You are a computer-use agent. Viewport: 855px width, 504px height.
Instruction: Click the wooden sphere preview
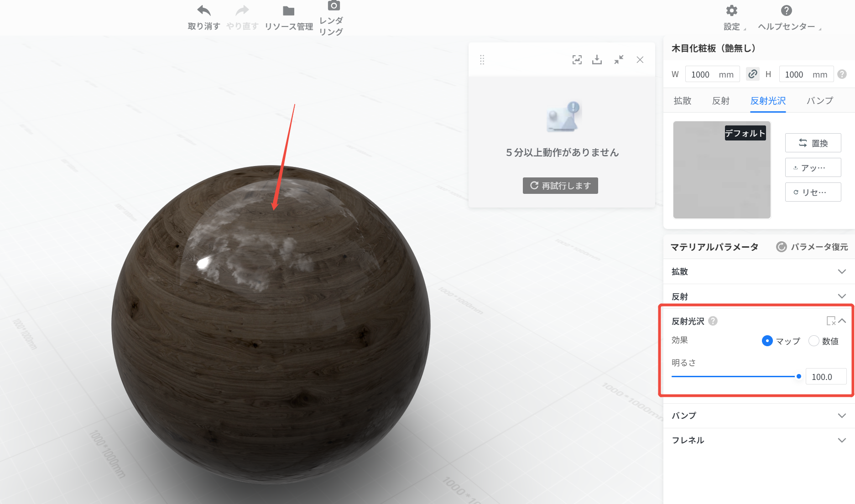point(271,324)
